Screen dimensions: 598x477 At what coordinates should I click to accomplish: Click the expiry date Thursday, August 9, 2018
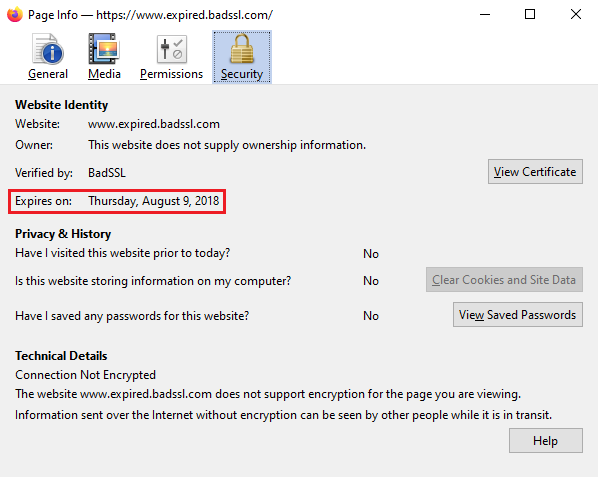[154, 201]
